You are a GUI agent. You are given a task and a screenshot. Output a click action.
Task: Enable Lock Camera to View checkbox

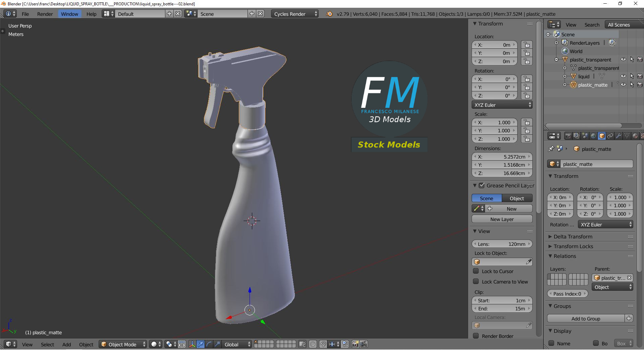tap(476, 281)
